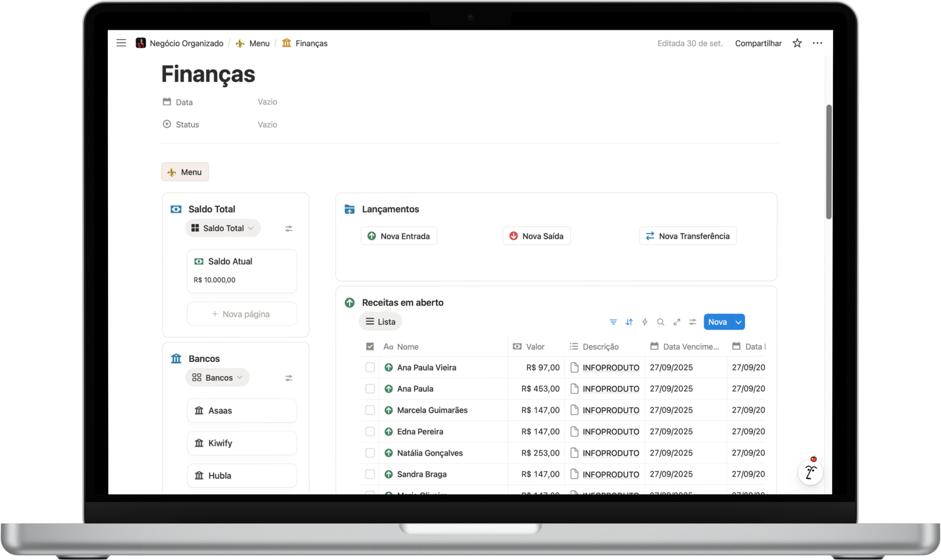The height and width of the screenshot is (560, 941).
Task: Click the expand fullscreen arrows icon
Action: (x=676, y=322)
